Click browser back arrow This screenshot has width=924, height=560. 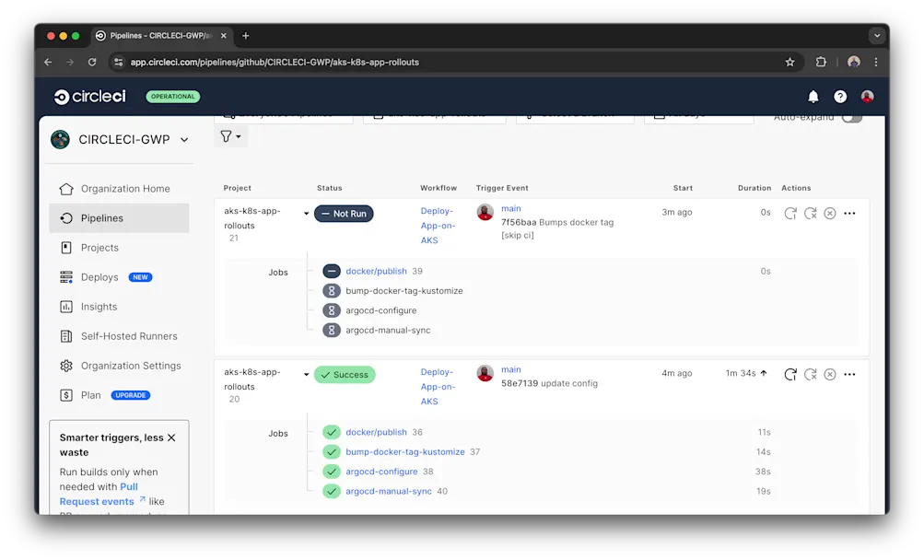48,62
